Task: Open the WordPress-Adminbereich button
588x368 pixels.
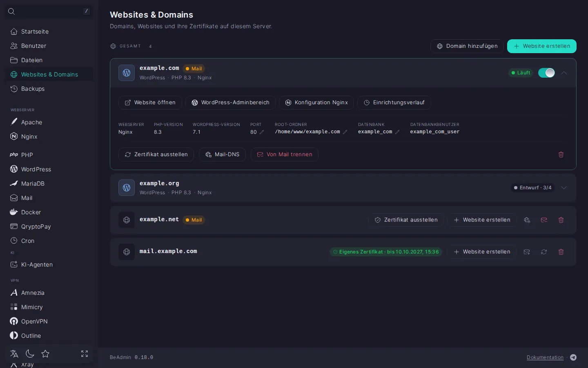Action: [230, 103]
